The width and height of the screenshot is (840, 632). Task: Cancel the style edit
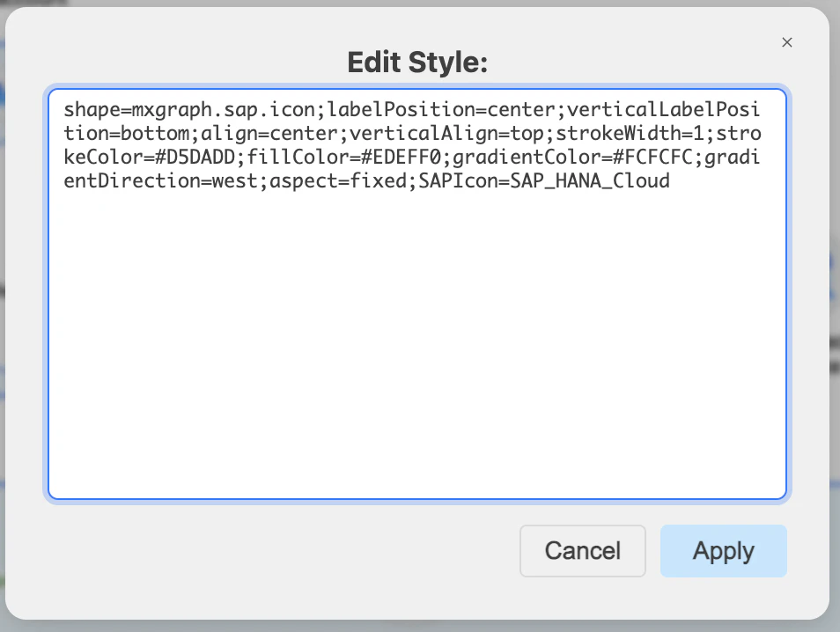[x=582, y=551]
